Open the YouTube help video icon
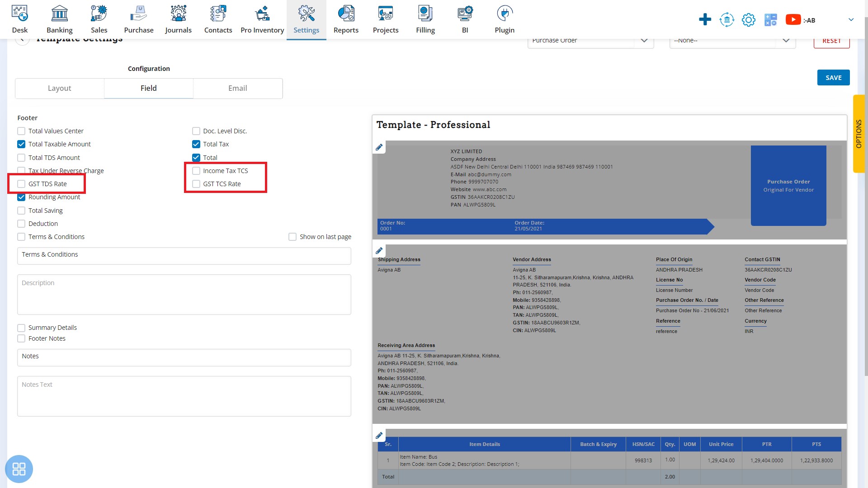868x488 pixels. [793, 20]
